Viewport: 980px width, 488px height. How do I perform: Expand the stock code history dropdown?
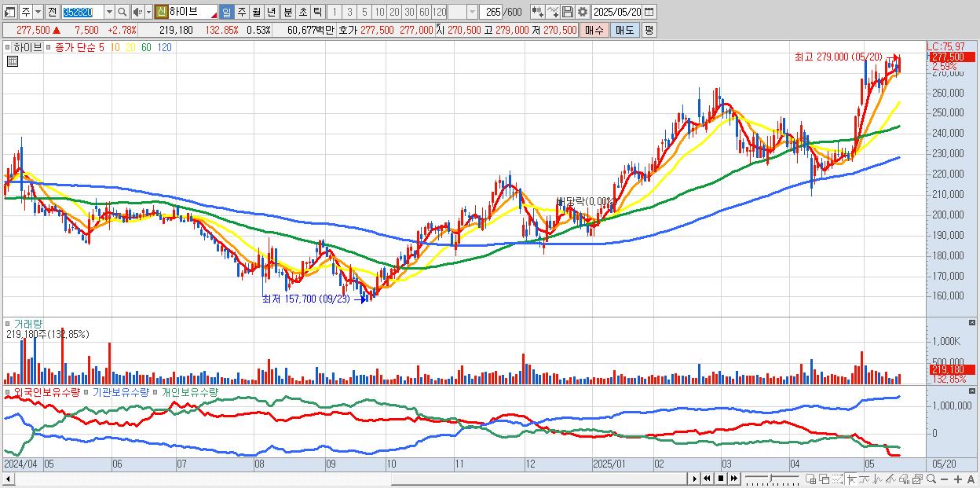pyautogui.click(x=109, y=12)
